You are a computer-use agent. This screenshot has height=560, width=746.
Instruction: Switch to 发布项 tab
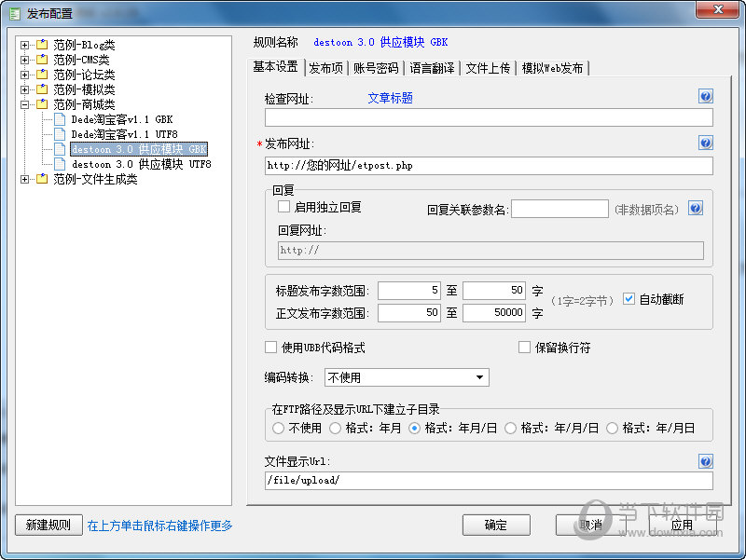[325, 68]
